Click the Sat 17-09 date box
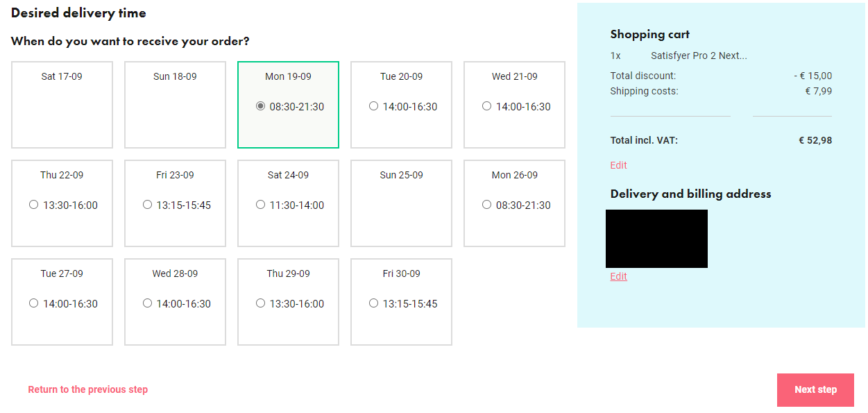This screenshot has height=413, width=868. 62,105
